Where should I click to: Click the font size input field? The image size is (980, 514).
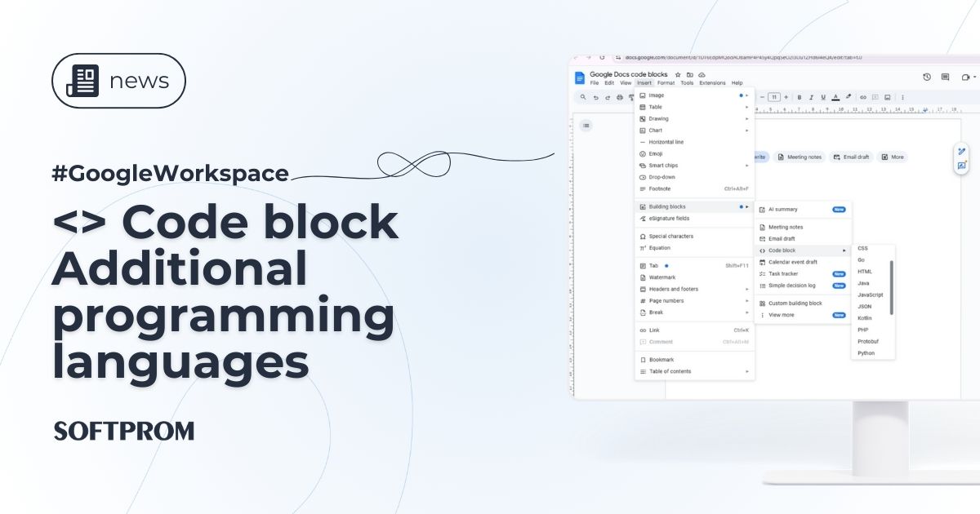point(774,97)
